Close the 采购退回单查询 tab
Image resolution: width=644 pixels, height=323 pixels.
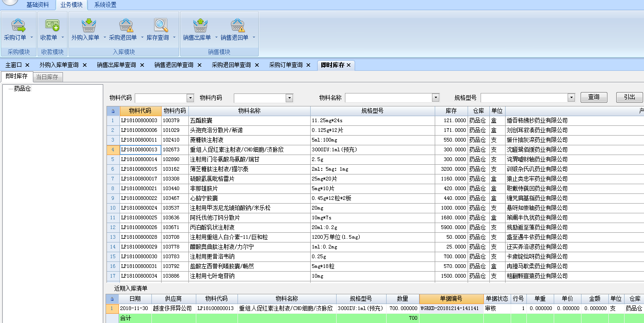coord(257,65)
